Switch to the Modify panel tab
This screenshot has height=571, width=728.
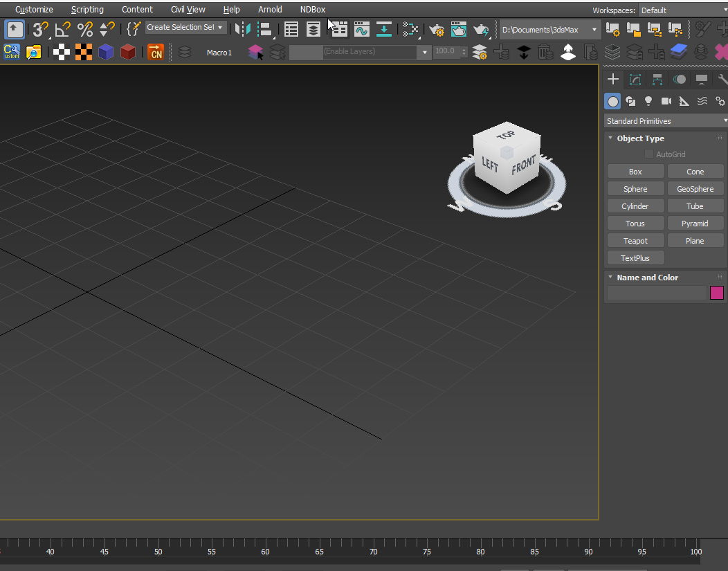pyautogui.click(x=635, y=80)
